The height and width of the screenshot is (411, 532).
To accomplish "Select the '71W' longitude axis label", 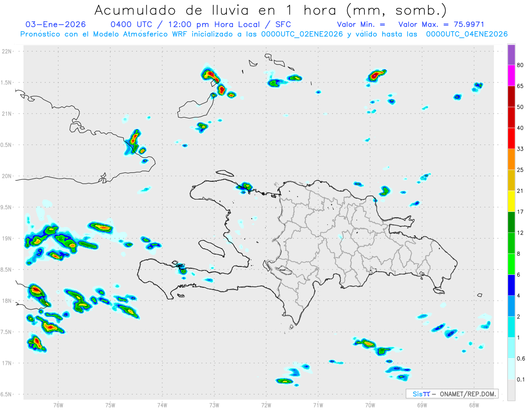I will [x=318, y=405].
